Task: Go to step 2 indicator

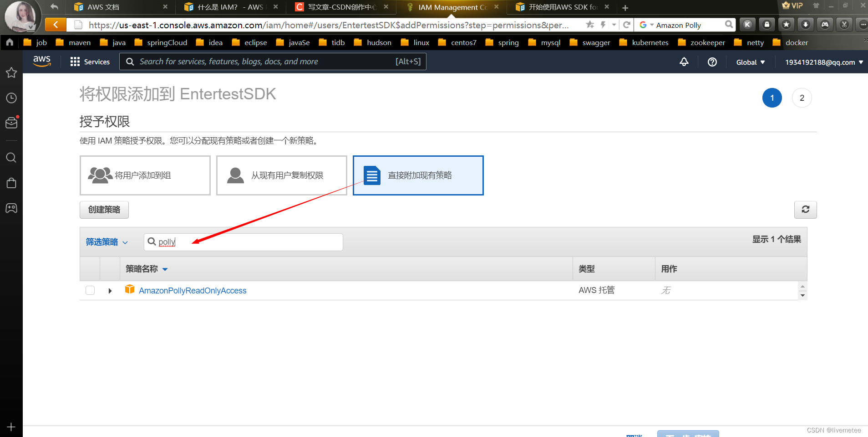Action: [x=802, y=98]
